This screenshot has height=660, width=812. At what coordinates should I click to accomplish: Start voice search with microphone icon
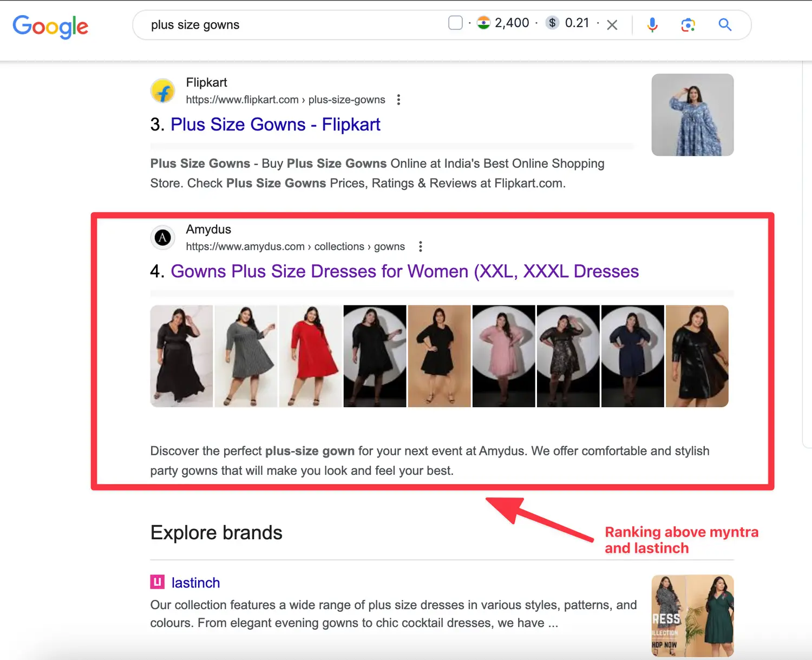coord(652,25)
